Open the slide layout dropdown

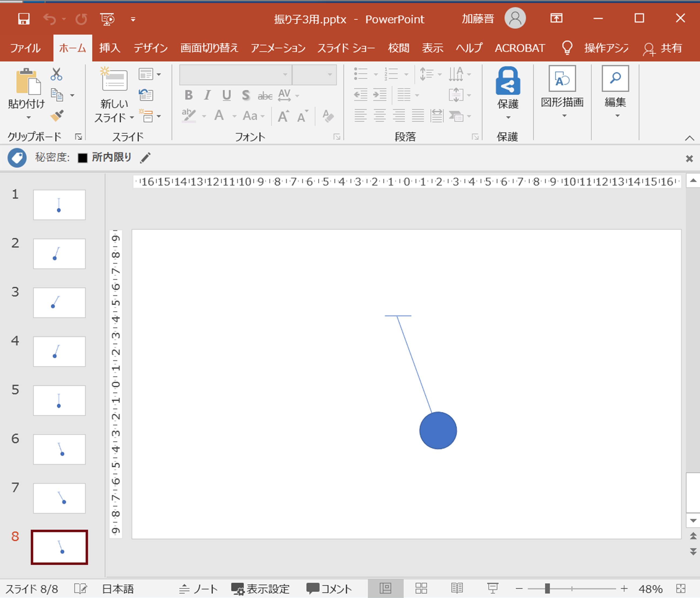pos(150,74)
